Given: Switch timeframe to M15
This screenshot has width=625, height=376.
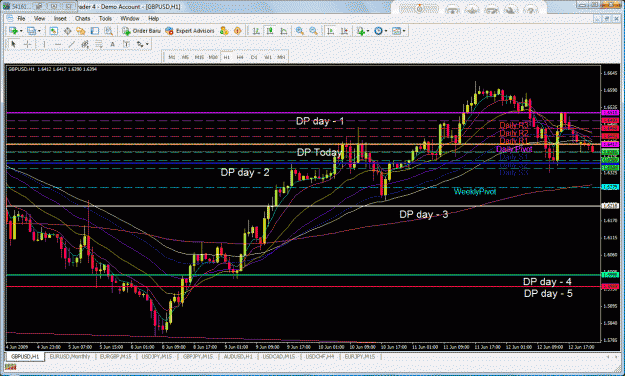Looking at the screenshot, I should 199,57.
